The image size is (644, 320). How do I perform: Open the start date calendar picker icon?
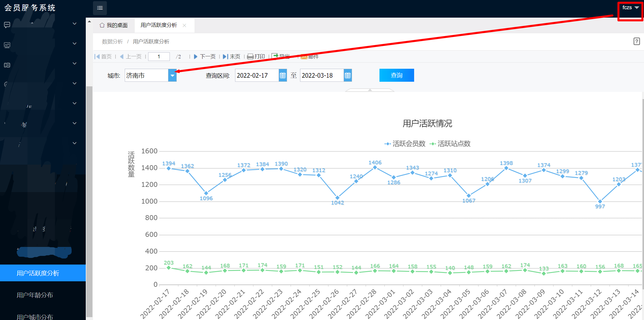283,75
